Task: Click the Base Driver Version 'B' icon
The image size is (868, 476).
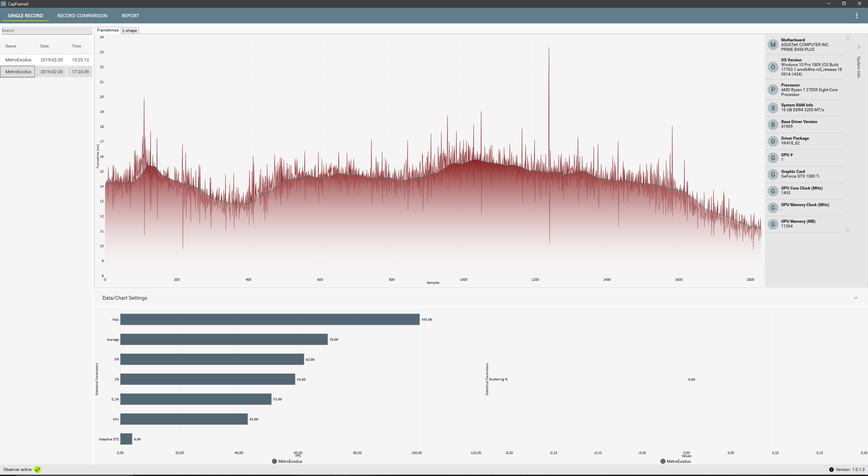Action: pyautogui.click(x=773, y=124)
